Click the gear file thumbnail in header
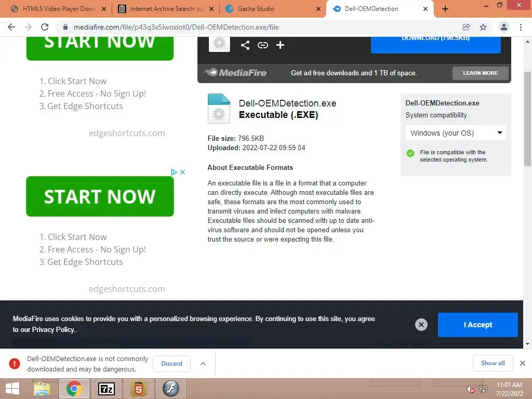The width and height of the screenshot is (532, 399). pyautogui.click(x=219, y=44)
